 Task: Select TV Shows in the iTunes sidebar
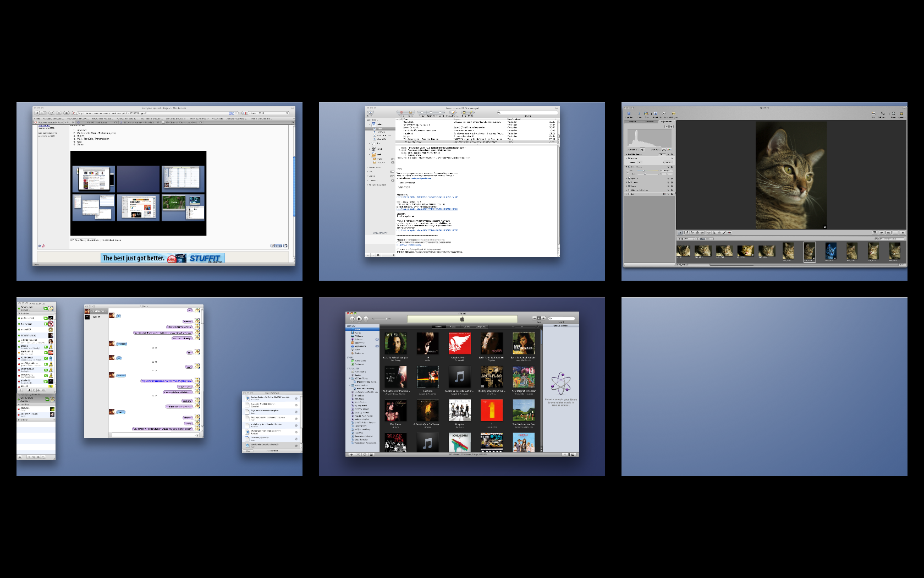point(362,336)
